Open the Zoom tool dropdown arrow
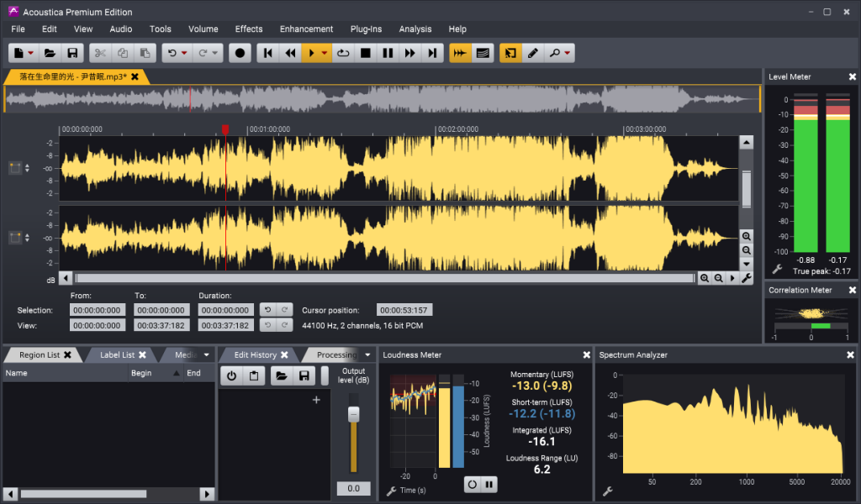This screenshot has width=861, height=504. click(x=568, y=53)
